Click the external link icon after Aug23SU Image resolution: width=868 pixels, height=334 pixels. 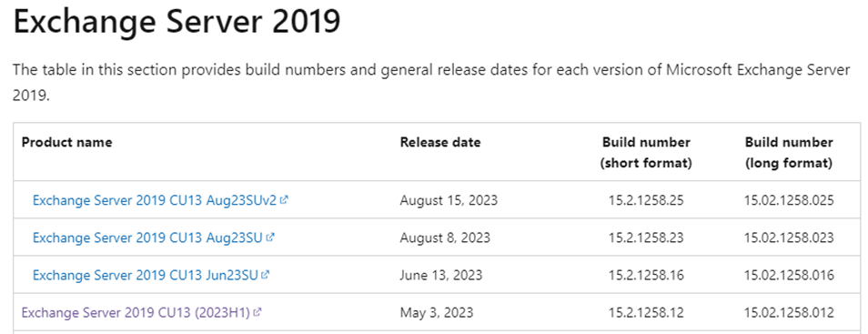pos(270,237)
